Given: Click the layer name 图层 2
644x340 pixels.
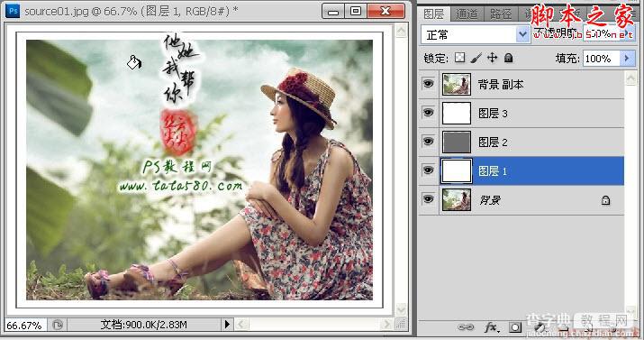Looking at the screenshot, I should point(493,142).
